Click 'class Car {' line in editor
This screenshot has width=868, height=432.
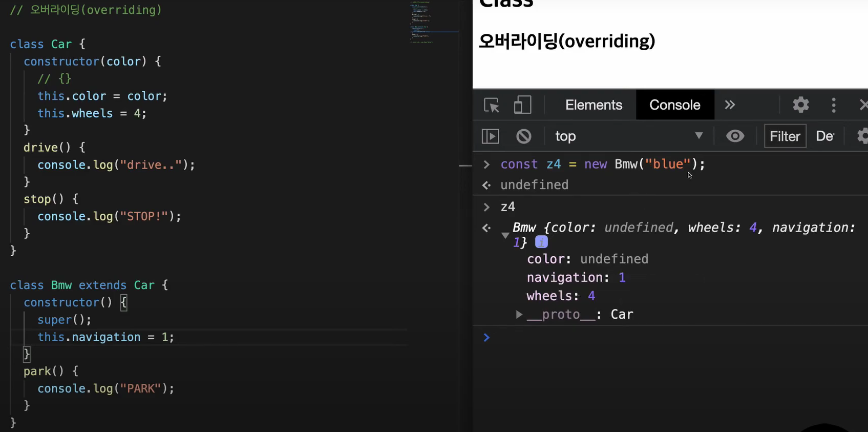click(x=48, y=45)
